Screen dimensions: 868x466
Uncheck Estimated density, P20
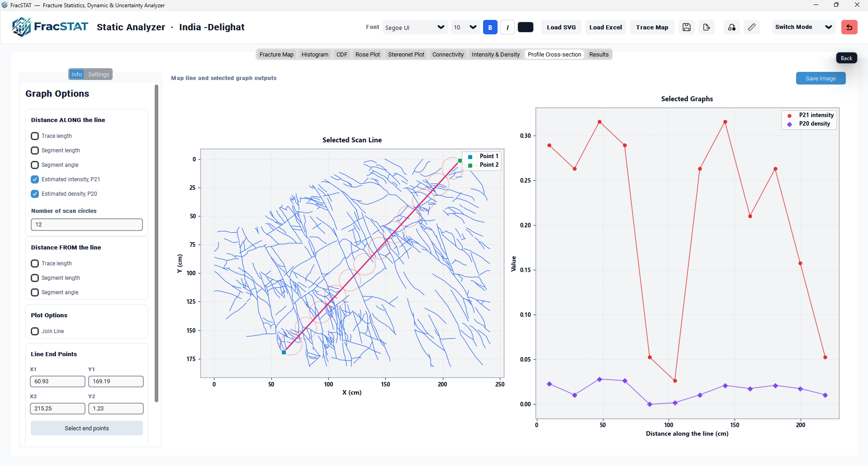pos(35,194)
